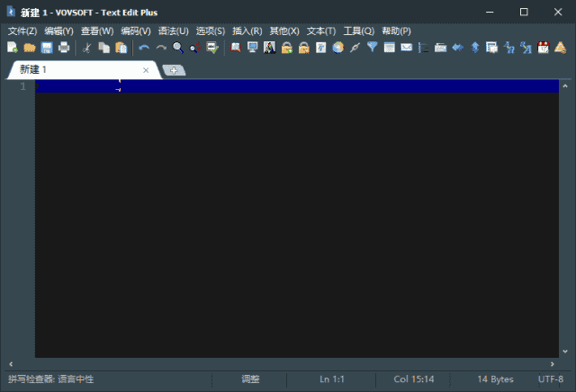The width and height of the screenshot is (576, 392).
Task: Open the 工具(Q) menu
Action: point(358,31)
